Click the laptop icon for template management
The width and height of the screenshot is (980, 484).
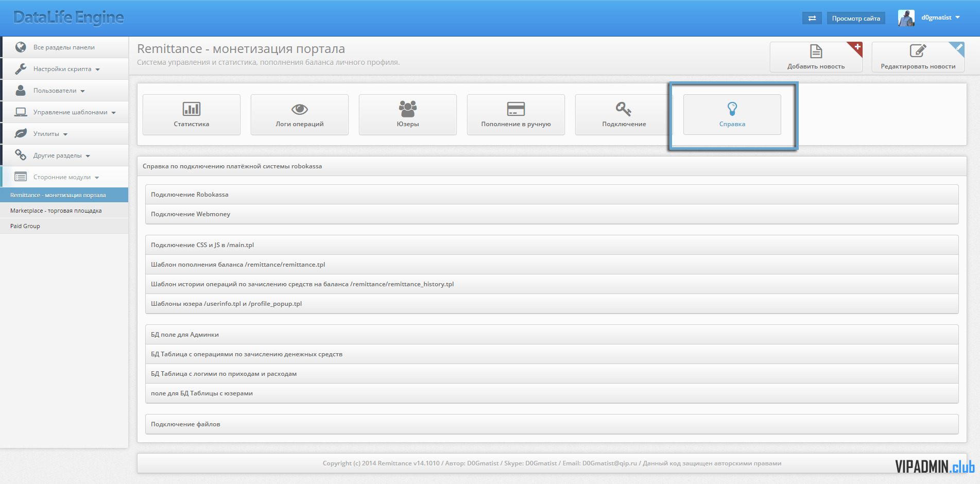coord(21,112)
